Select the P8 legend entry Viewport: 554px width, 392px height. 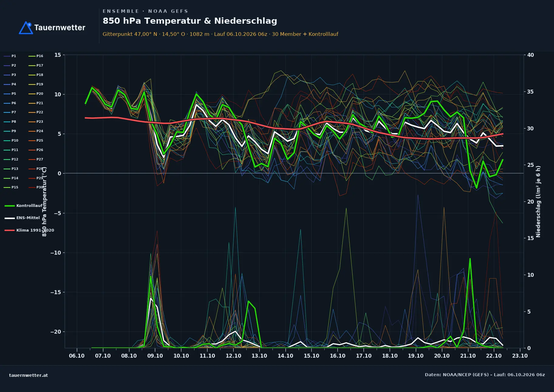[x=10, y=122]
